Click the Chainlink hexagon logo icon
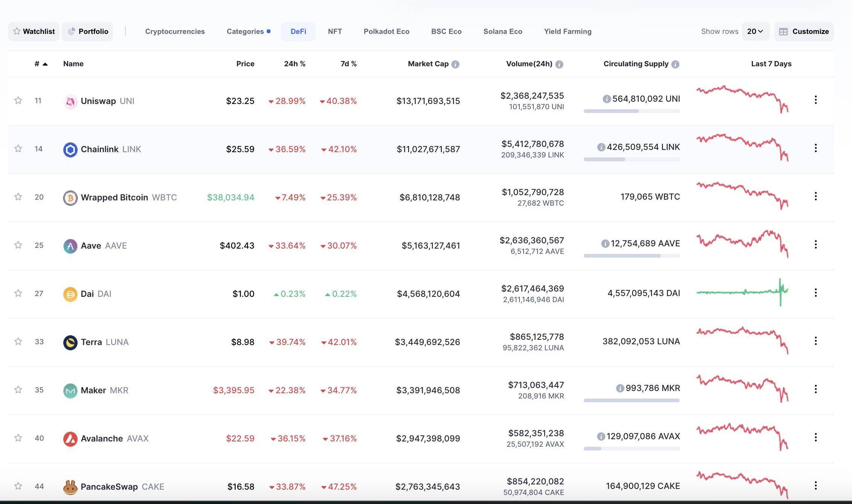 click(70, 150)
